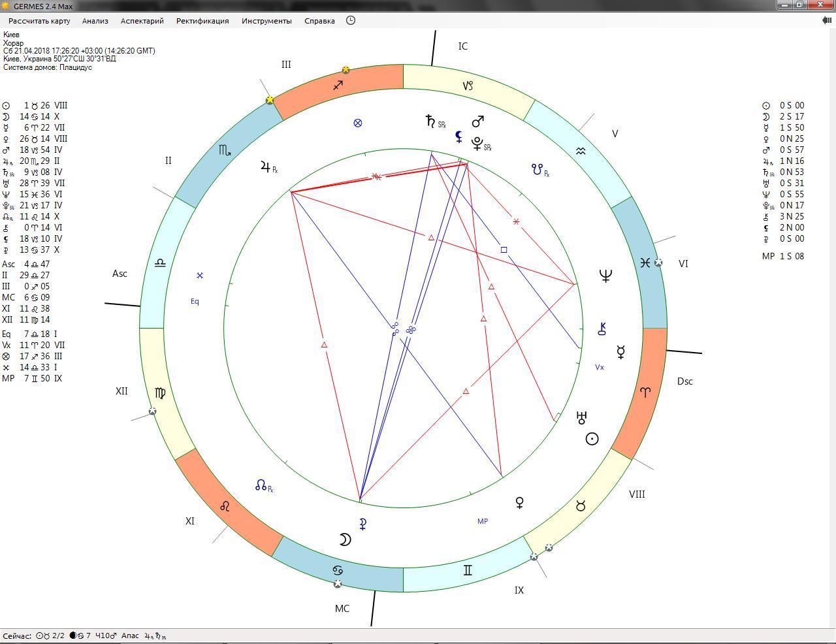Click the Neptune trident symbol in chart
This screenshot has height=644, width=836.
click(605, 276)
